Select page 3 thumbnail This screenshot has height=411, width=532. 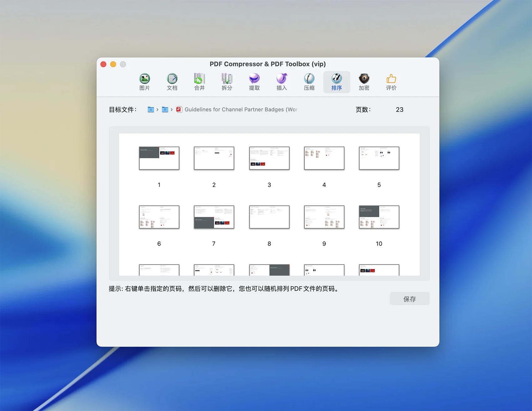(269, 158)
